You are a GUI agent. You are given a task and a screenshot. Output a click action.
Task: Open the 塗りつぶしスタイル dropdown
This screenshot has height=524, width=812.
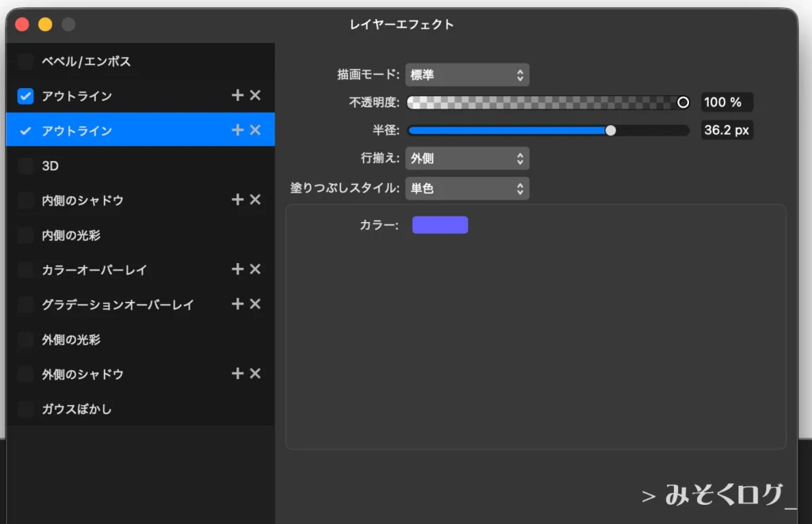click(467, 188)
